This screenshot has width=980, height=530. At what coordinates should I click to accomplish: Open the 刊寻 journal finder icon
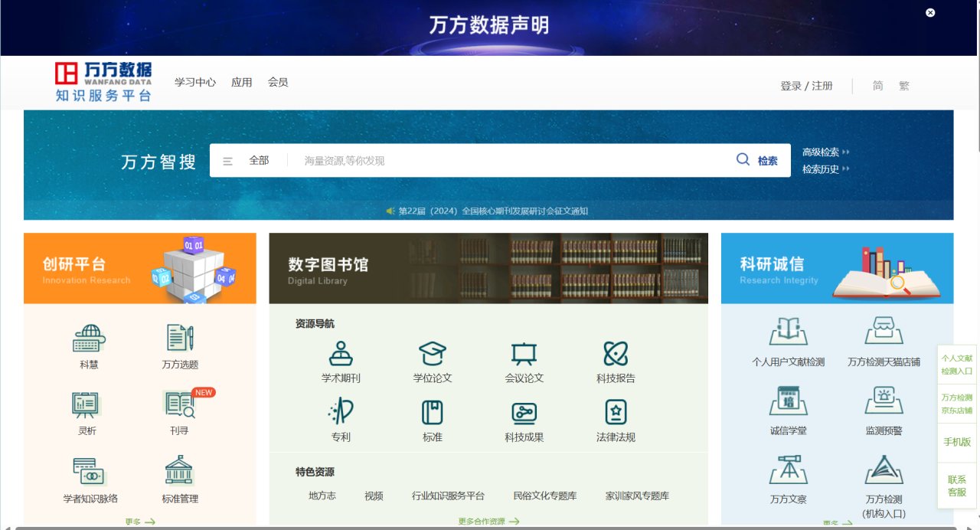(x=179, y=404)
